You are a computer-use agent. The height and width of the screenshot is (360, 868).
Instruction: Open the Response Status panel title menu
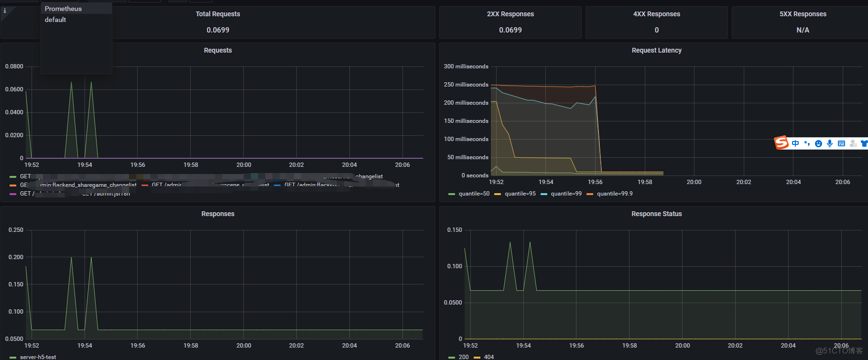pos(657,214)
